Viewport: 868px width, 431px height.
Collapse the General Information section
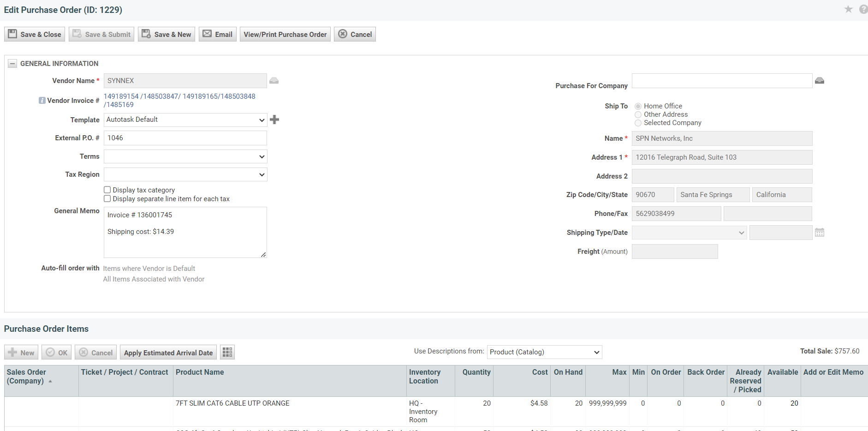pyautogui.click(x=12, y=64)
